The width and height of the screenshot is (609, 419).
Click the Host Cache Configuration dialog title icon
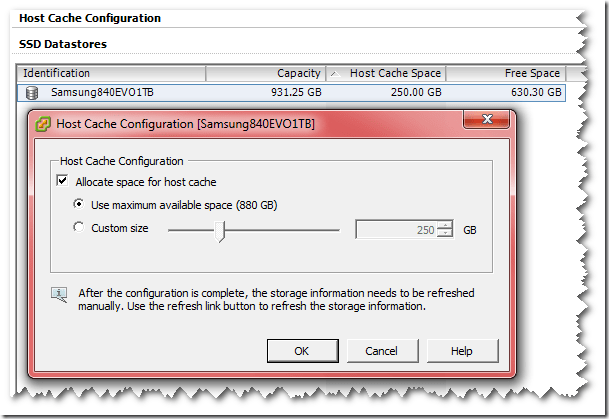click(x=43, y=125)
